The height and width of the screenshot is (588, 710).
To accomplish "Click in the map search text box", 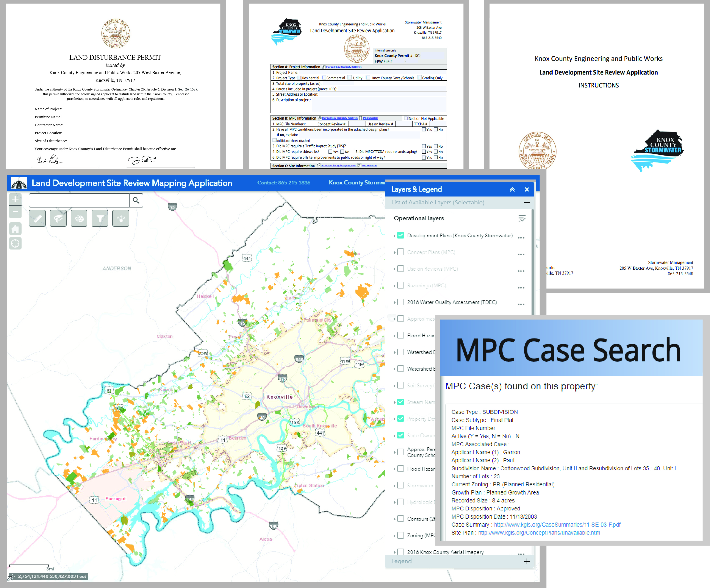I will pos(79,200).
